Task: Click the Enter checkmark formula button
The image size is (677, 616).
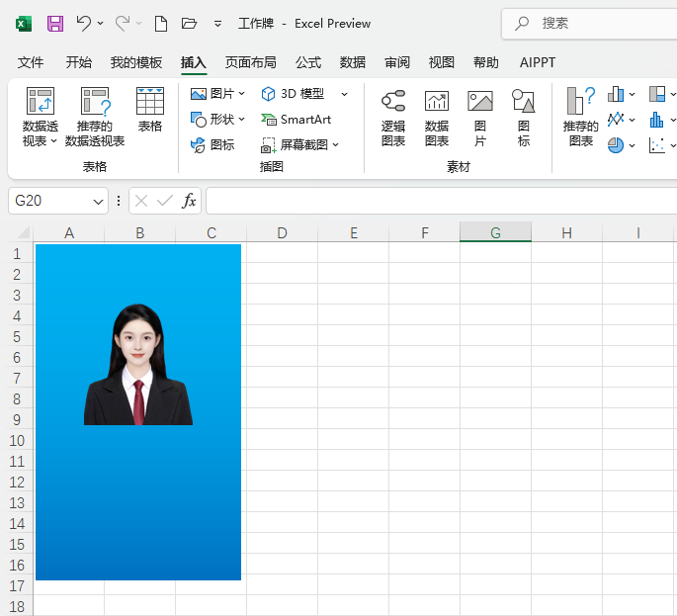Action: (x=165, y=201)
